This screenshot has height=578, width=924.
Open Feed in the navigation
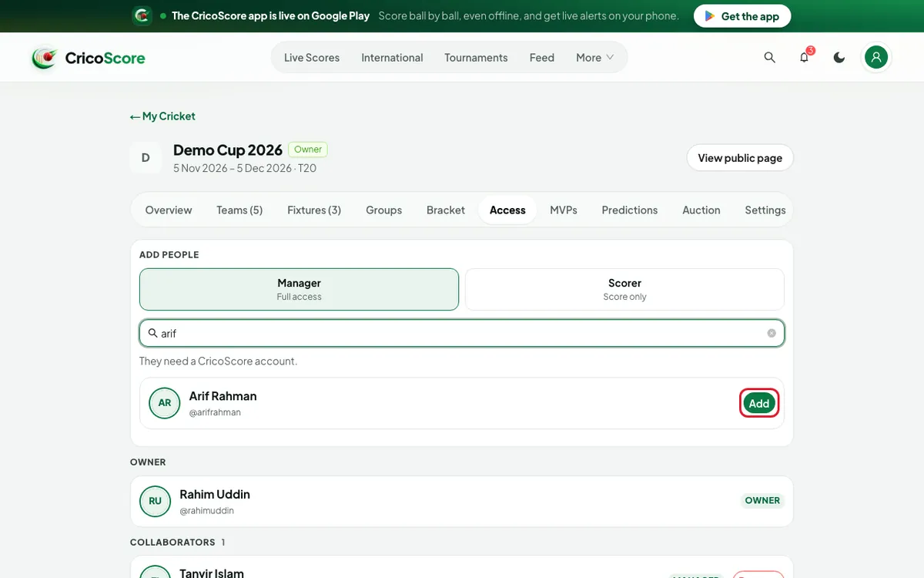(x=542, y=58)
